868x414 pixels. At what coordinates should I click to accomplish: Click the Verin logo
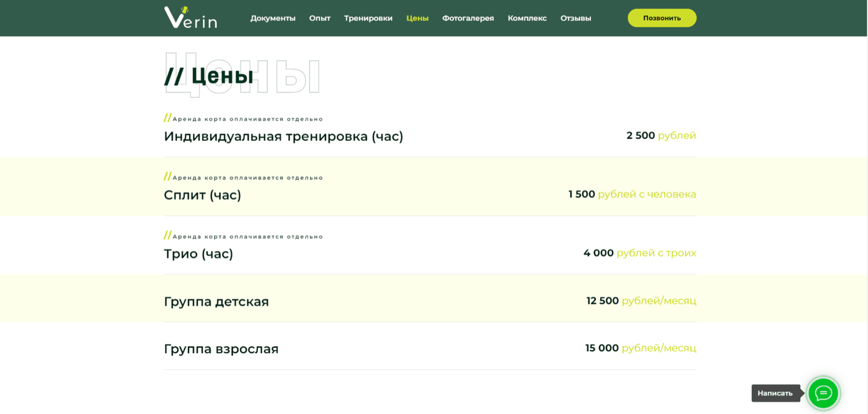pyautogui.click(x=190, y=17)
